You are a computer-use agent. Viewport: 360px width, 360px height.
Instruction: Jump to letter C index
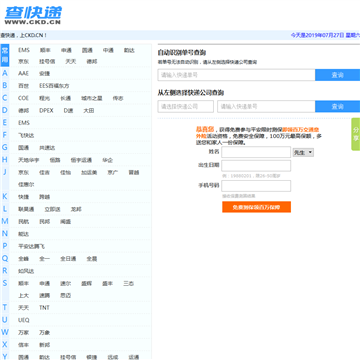point(5,98)
